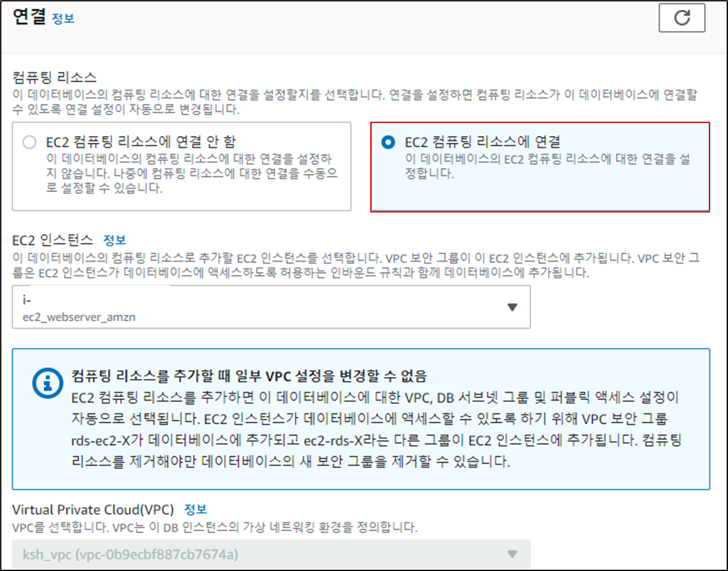The width and height of the screenshot is (728, 571).
Task: Click the notice title 컴퓨팅 리소스를 추가할 때
Action: coord(249,375)
